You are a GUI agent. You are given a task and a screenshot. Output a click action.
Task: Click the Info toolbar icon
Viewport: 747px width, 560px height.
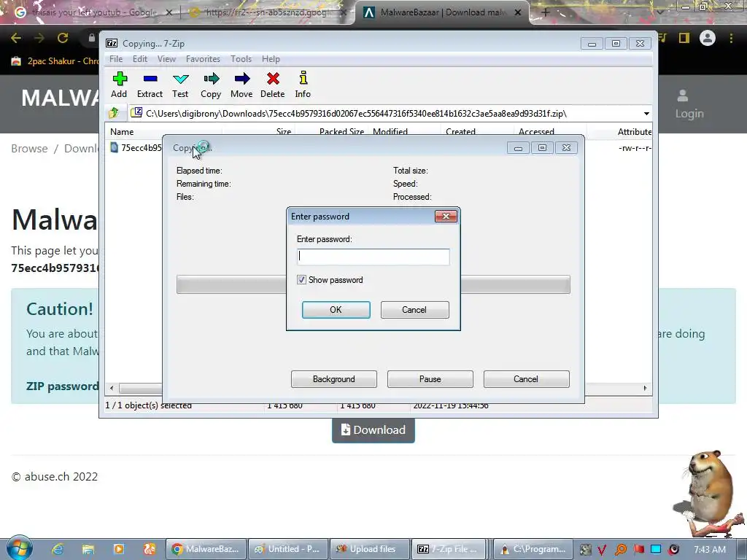click(x=303, y=85)
